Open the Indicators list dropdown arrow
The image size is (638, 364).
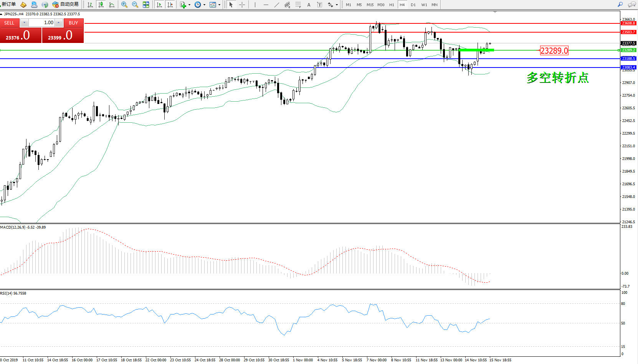[189, 5]
